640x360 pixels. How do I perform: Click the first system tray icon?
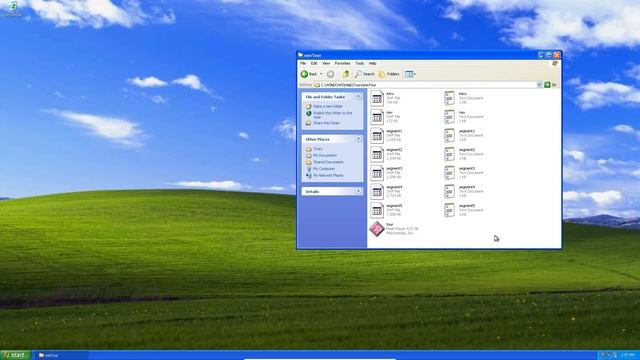(603, 355)
